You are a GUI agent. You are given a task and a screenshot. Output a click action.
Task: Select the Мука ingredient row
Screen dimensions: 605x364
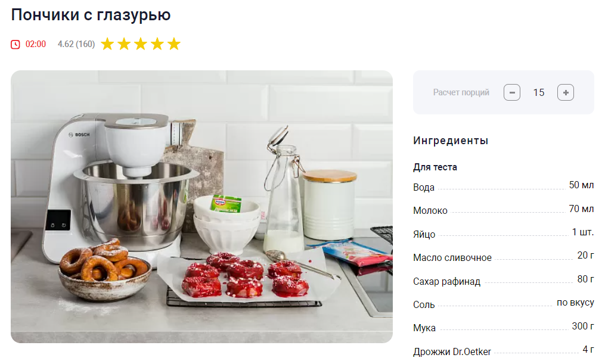504,327
